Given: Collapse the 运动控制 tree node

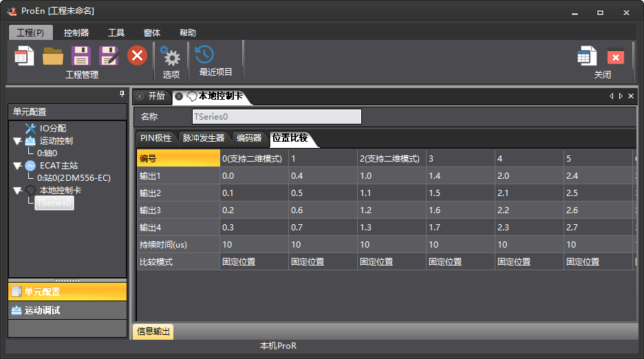Looking at the screenshot, I should 17,141.
